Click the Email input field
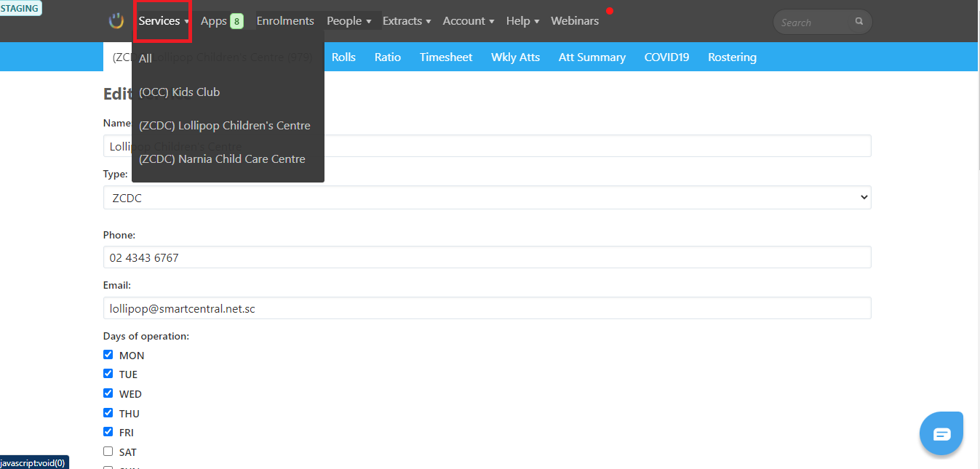This screenshot has height=469, width=980. [x=487, y=308]
